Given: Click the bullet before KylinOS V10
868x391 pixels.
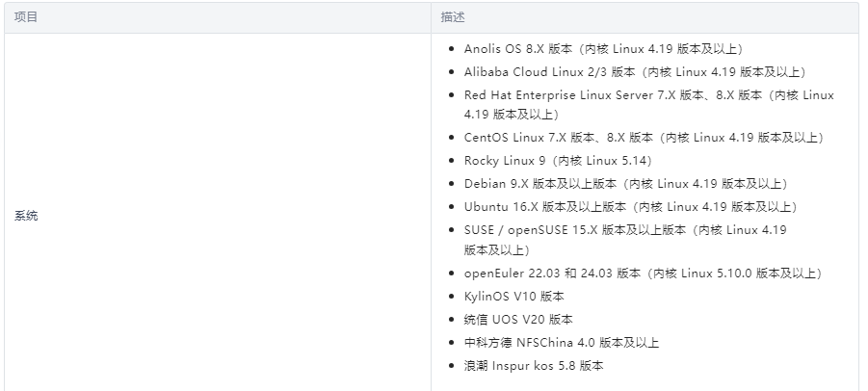Looking at the screenshot, I should (x=453, y=297).
